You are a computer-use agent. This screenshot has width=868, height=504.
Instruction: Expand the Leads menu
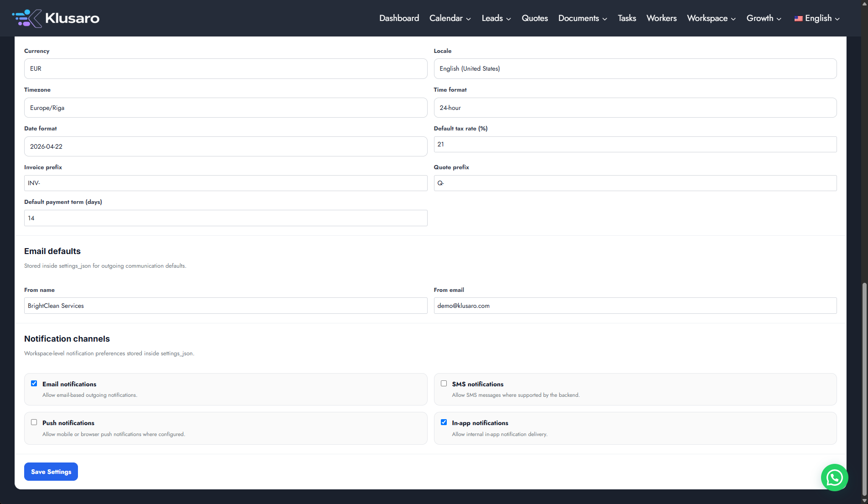coord(496,18)
